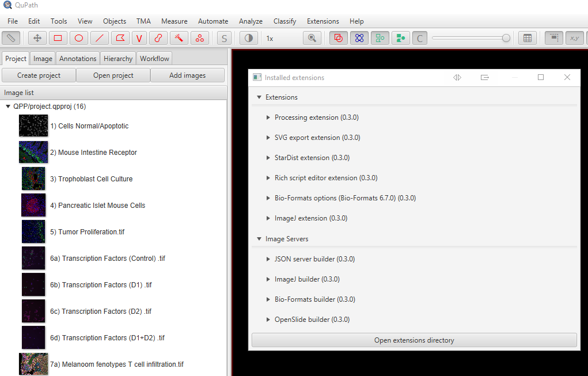Click the Open project button
The image size is (588, 376).
113,75
